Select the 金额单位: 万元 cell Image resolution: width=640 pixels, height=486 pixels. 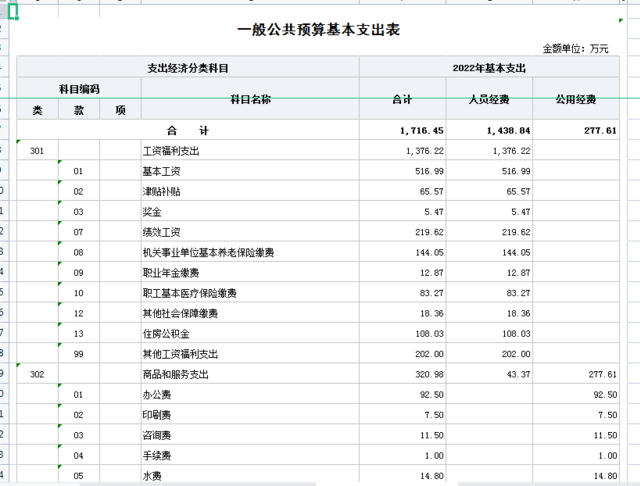[x=575, y=48]
